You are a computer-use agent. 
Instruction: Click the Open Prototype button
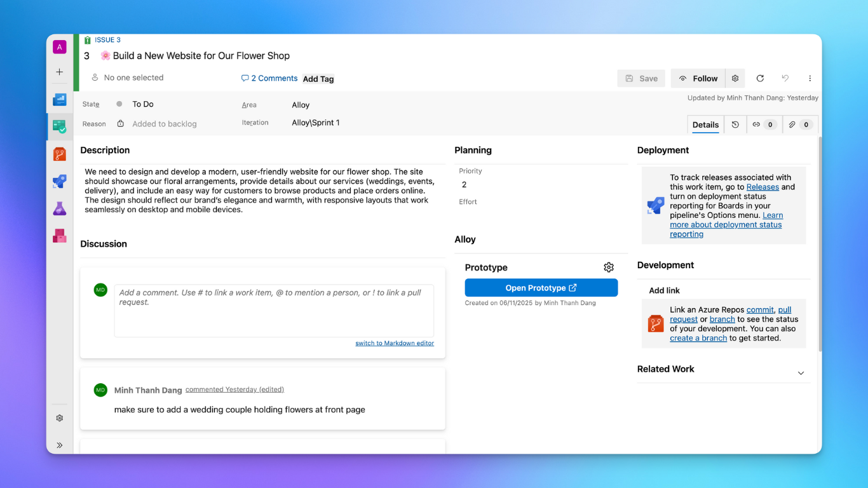pos(541,288)
